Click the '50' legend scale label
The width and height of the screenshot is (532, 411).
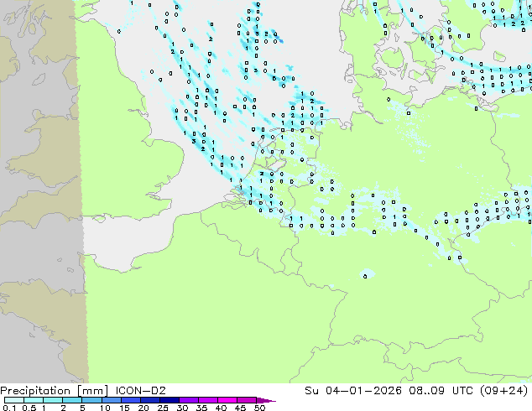tap(259, 408)
